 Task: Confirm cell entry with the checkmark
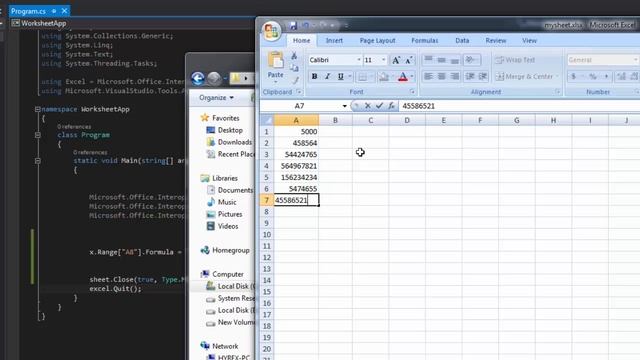(x=379, y=106)
